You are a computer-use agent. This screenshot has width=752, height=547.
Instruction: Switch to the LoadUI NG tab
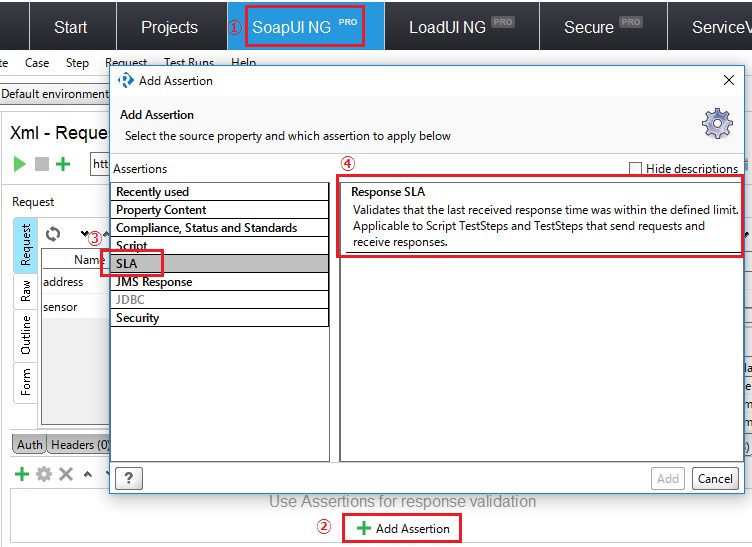pos(461,27)
